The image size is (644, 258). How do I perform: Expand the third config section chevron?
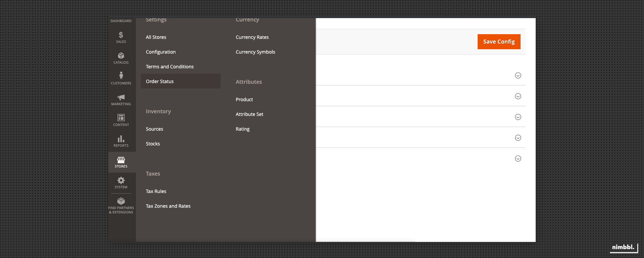pos(518,117)
